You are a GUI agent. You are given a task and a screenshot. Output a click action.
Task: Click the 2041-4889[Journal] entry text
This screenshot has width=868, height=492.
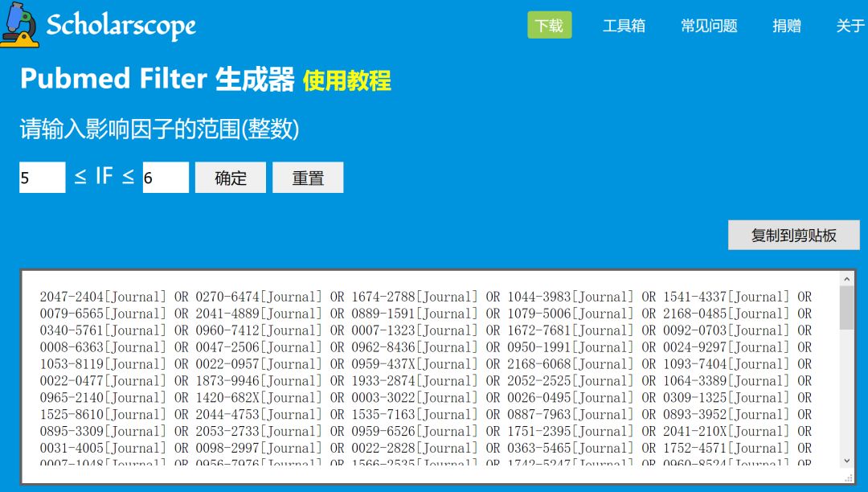tap(259, 314)
